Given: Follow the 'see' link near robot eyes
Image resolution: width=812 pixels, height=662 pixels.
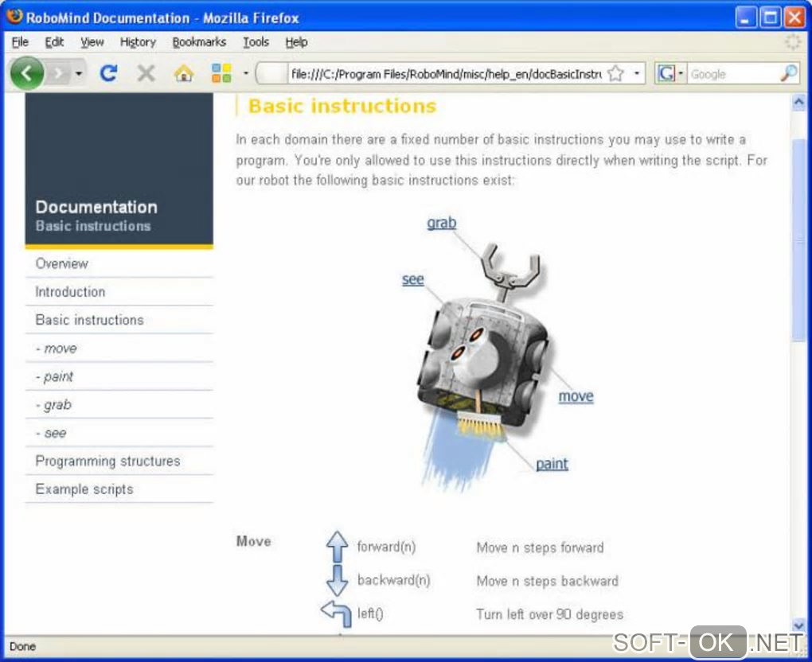Looking at the screenshot, I should coord(412,279).
